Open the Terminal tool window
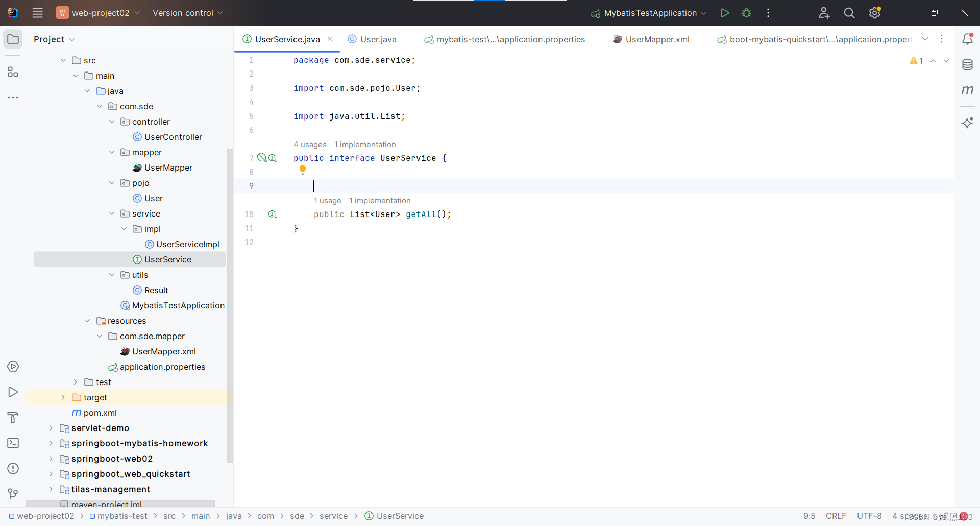The height and width of the screenshot is (526, 980). coord(13,443)
